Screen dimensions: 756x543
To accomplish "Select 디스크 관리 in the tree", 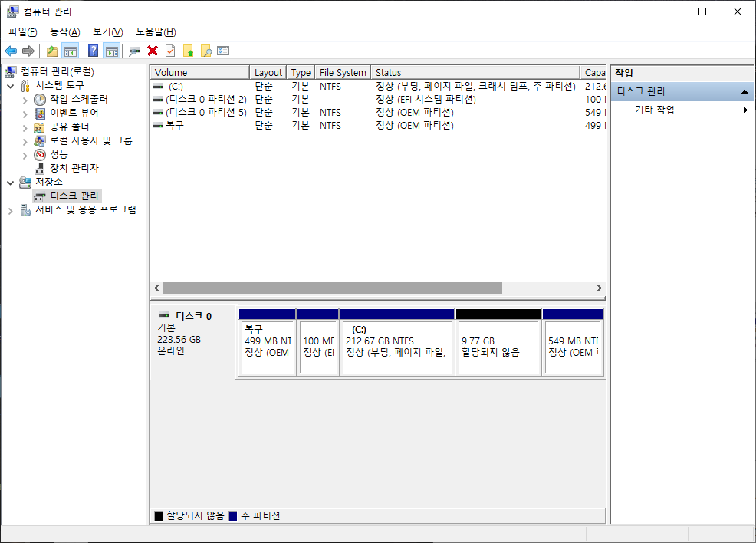I will point(74,196).
